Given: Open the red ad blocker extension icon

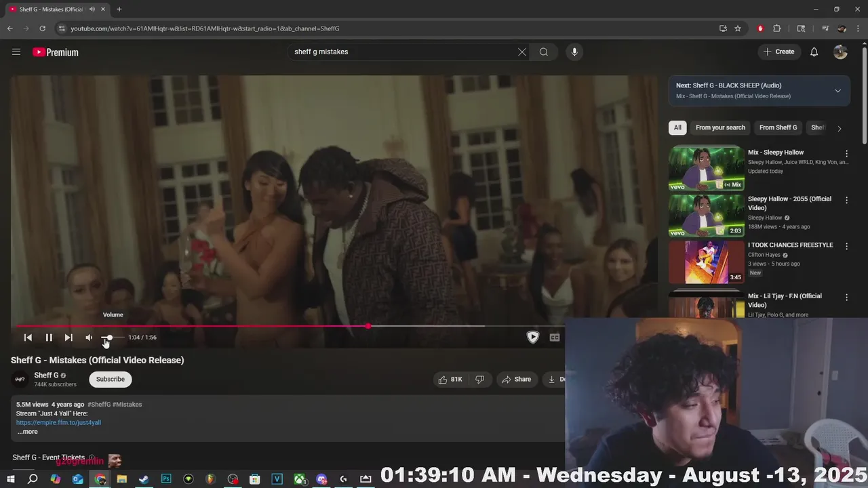Looking at the screenshot, I should coord(760,28).
